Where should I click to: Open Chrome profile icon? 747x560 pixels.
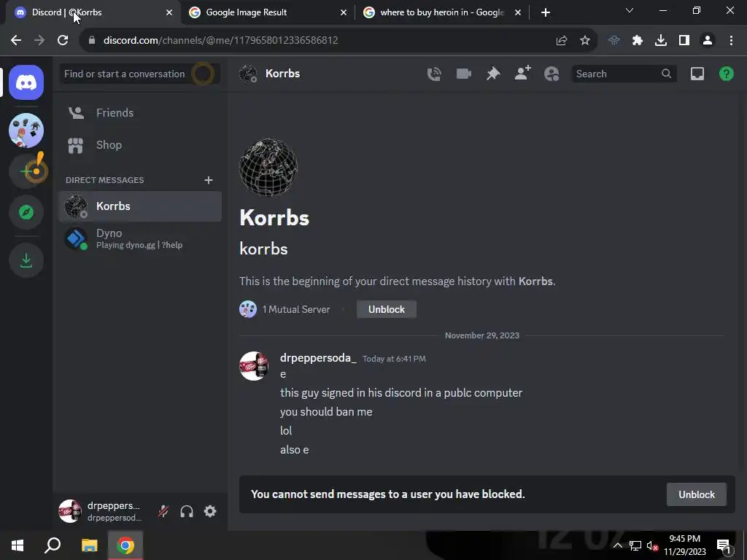click(x=708, y=41)
